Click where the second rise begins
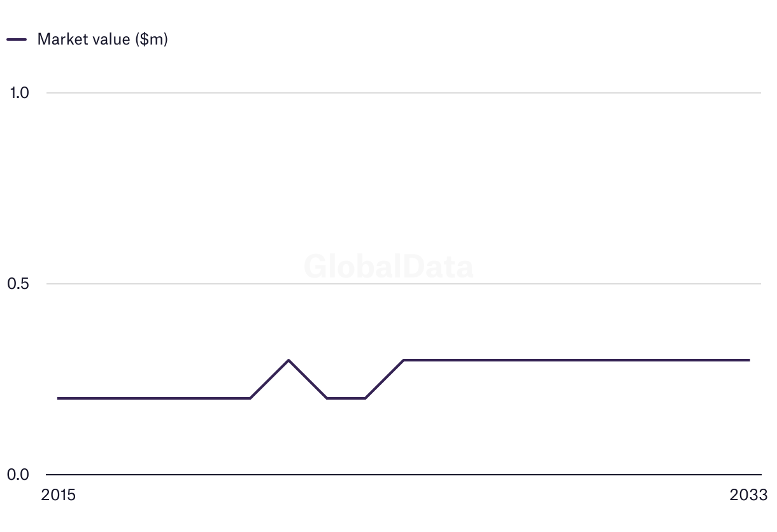The image size is (777, 532). click(365, 398)
